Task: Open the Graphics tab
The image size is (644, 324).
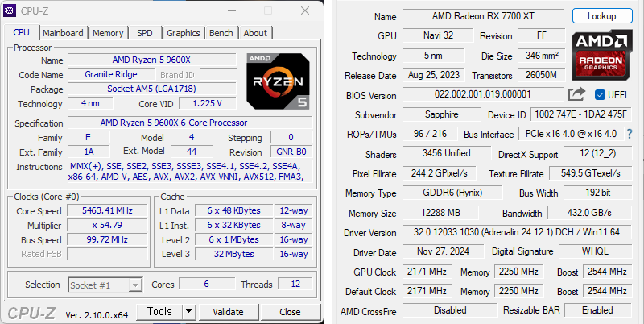Action: [x=184, y=33]
